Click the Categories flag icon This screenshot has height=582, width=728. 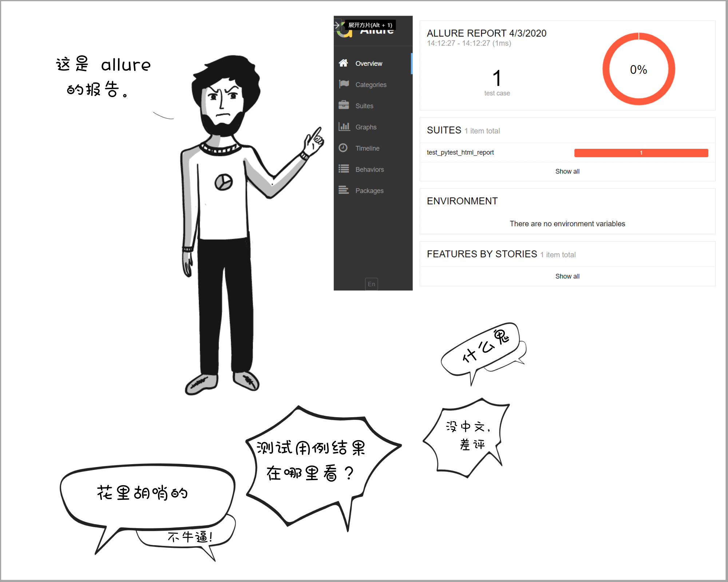coord(344,84)
